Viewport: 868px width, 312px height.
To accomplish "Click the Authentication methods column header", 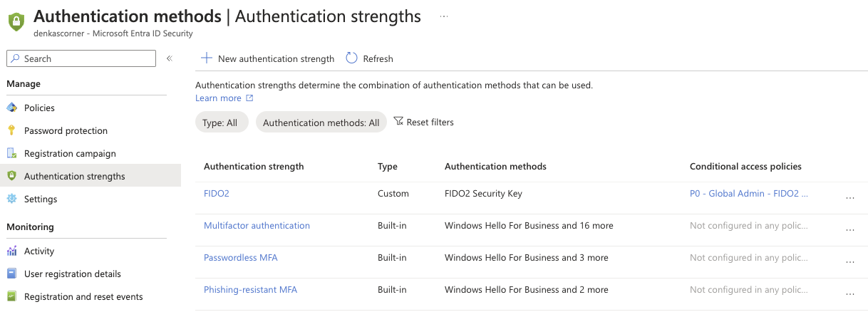I will point(495,167).
